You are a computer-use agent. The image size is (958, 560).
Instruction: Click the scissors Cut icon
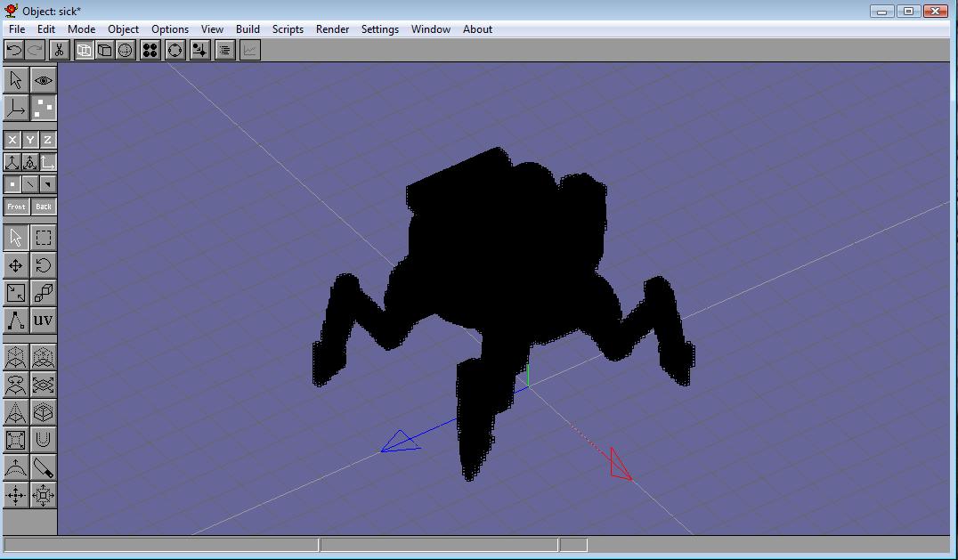[59, 51]
